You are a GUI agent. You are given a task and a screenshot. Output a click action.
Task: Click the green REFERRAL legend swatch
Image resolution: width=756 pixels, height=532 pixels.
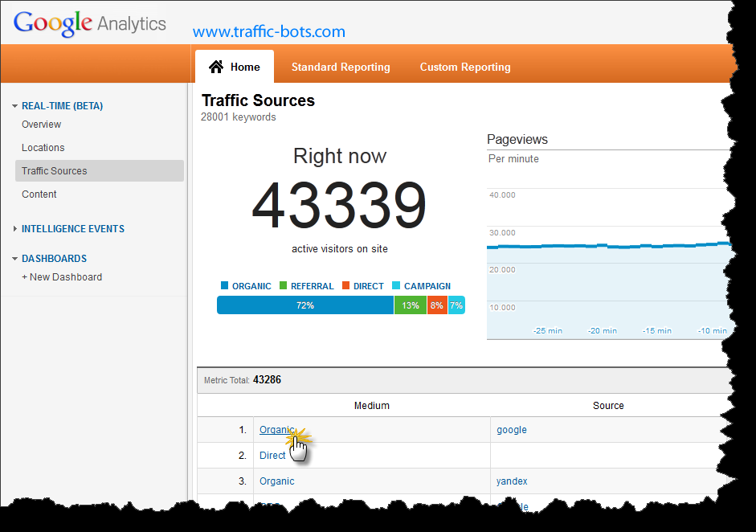pyautogui.click(x=283, y=286)
